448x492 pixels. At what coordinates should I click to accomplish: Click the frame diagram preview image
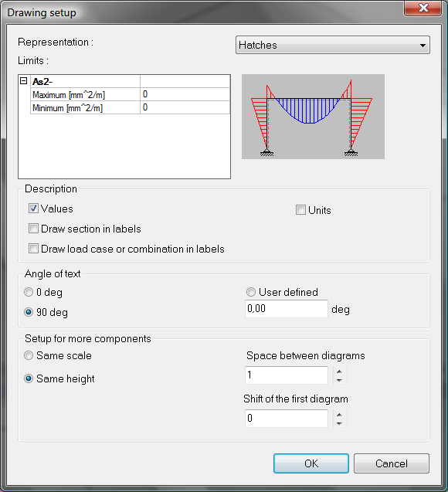click(313, 117)
